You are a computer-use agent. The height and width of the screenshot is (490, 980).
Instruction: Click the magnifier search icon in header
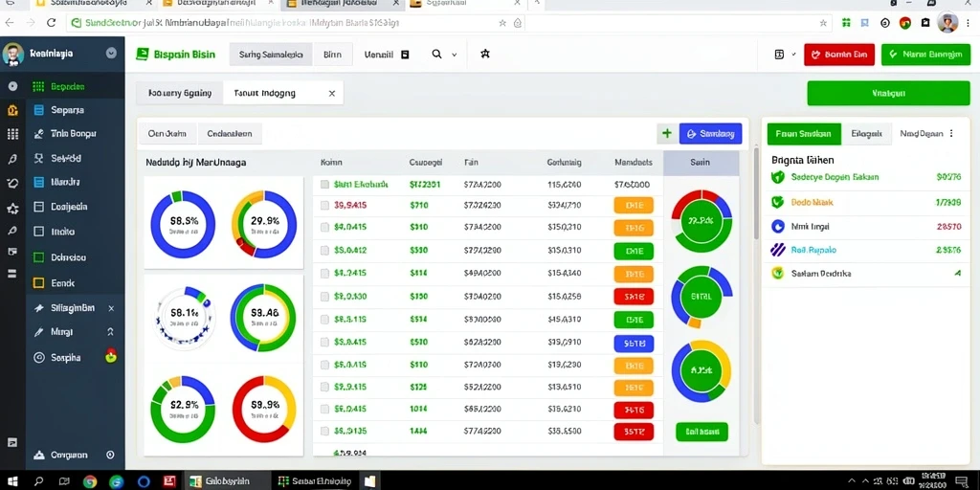[436, 55]
